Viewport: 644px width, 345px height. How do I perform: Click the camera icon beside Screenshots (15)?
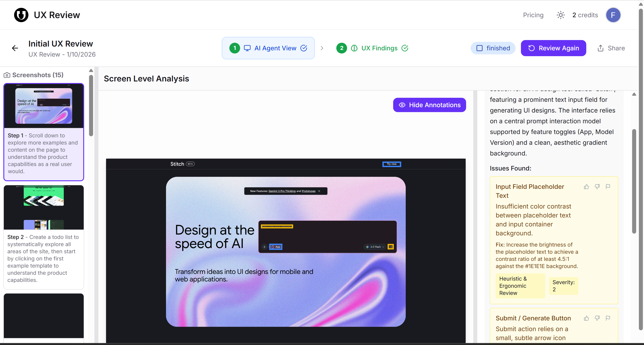[x=7, y=75]
